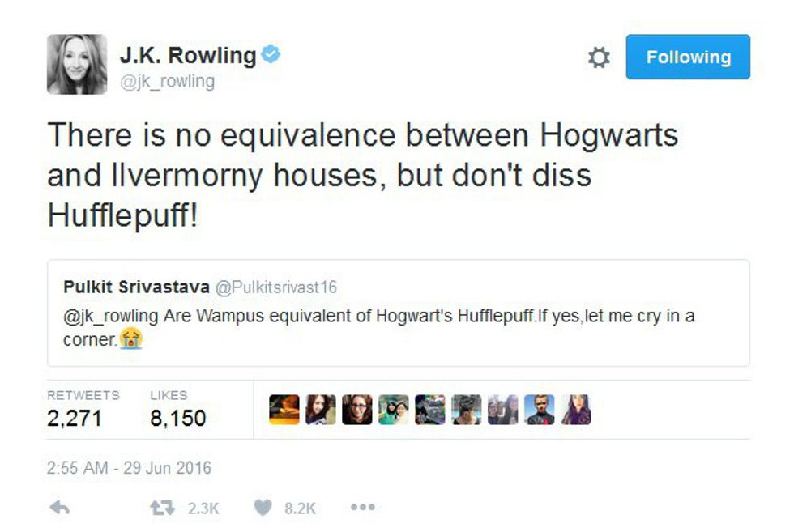
Task: View the 2,271 retweets list
Action: [x=83, y=410]
